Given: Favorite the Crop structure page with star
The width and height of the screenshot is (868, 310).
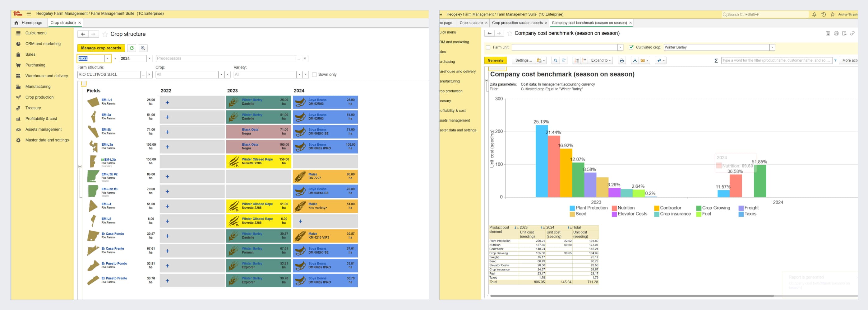Looking at the screenshot, I should click(x=105, y=34).
